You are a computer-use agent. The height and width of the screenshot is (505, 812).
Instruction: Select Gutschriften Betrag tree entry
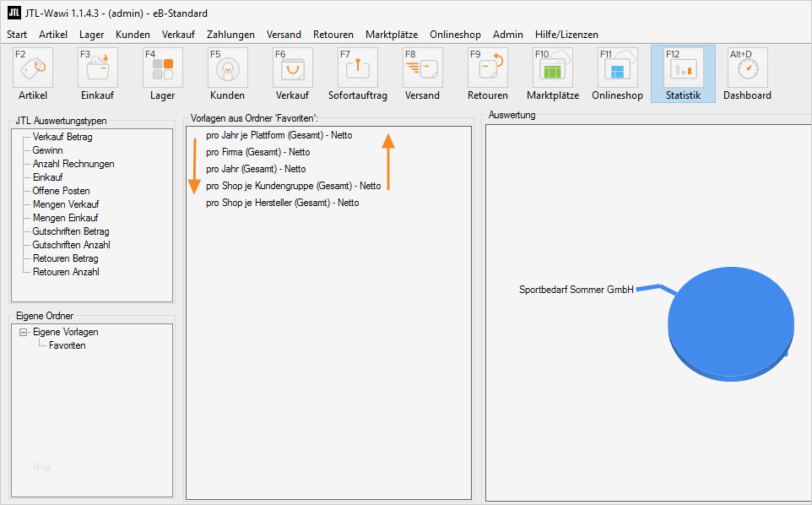click(71, 231)
